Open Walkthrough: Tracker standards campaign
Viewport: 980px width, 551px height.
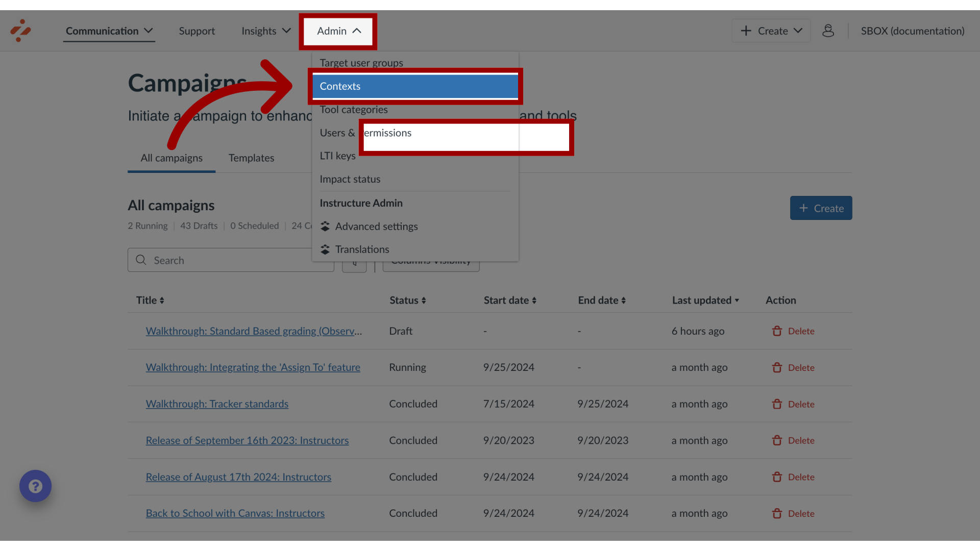tap(217, 404)
